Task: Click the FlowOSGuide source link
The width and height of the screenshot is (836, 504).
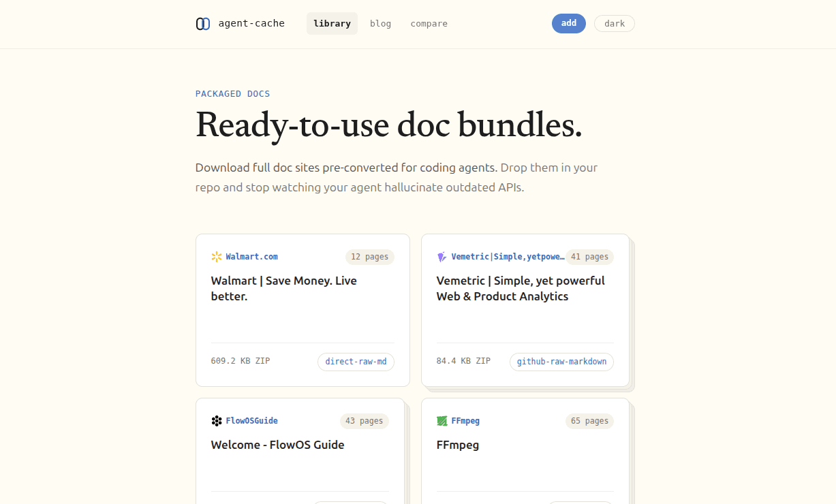Action: (x=251, y=421)
